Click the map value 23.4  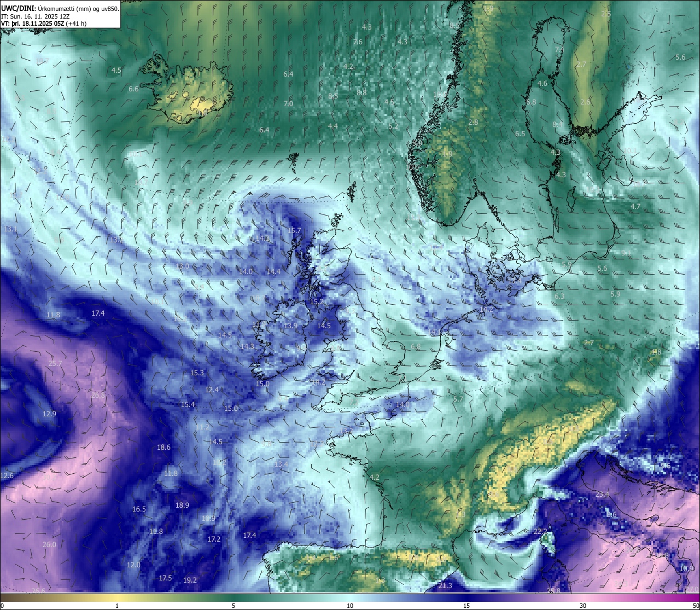[x=602, y=494]
